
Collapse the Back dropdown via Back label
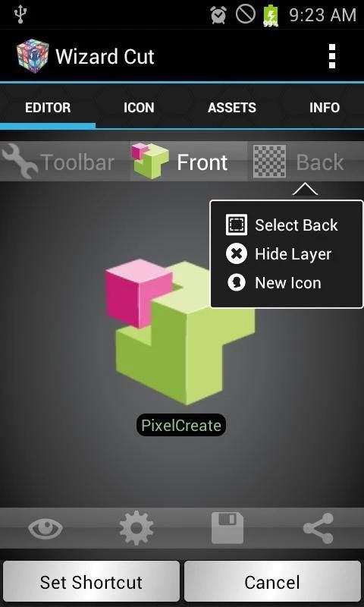pyautogui.click(x=320, y=162)
